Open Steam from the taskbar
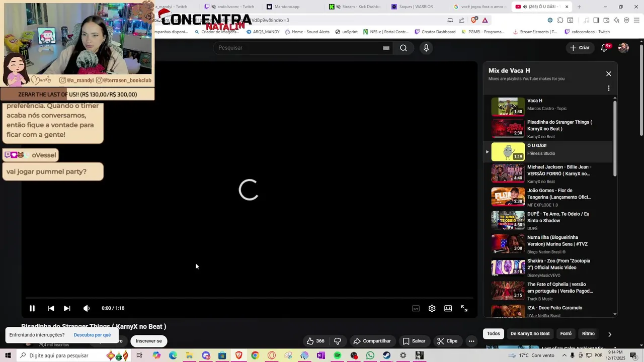Viewport: 644px width, 362px height. tap(386, 355)
